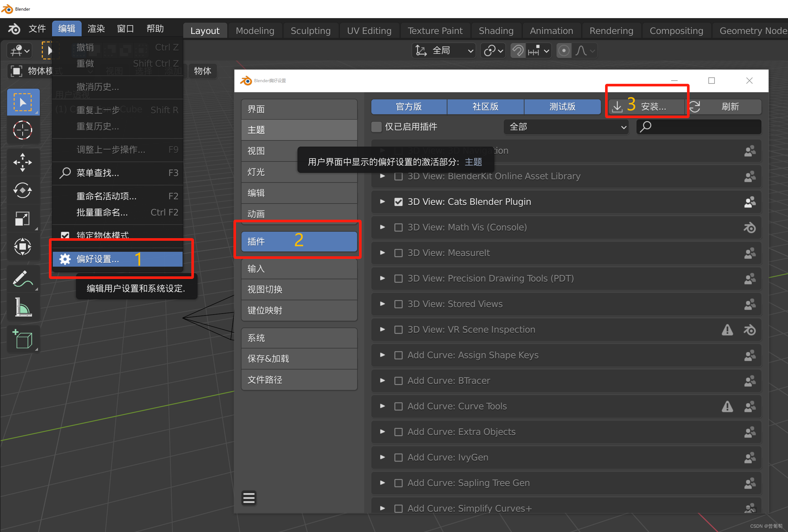
Task: Select the Move tool
Action: pos(22,162)
